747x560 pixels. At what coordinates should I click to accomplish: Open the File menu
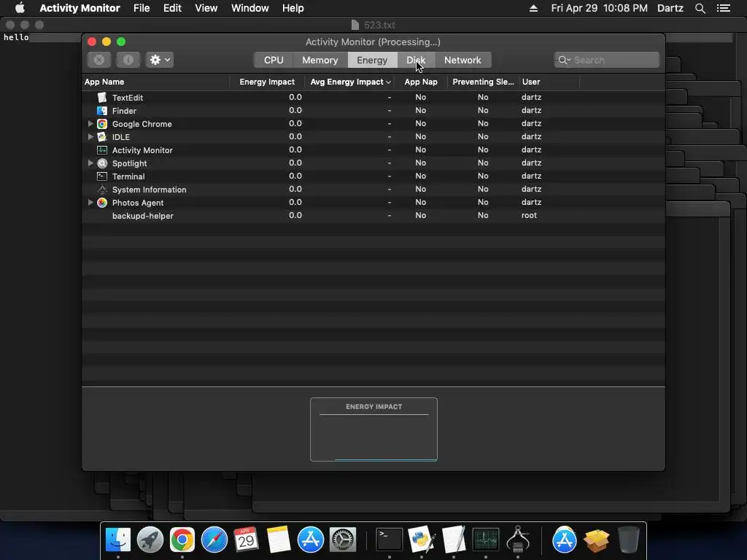point(142,8)
